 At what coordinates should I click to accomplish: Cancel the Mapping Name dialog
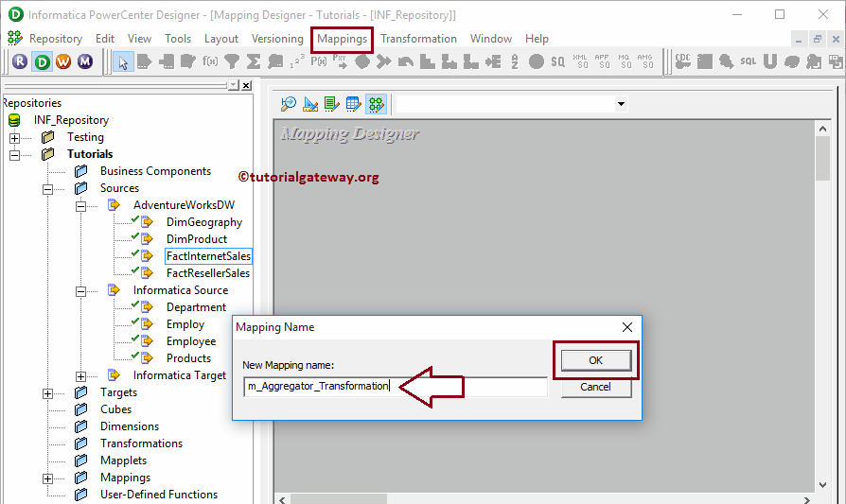click(595, 387)
